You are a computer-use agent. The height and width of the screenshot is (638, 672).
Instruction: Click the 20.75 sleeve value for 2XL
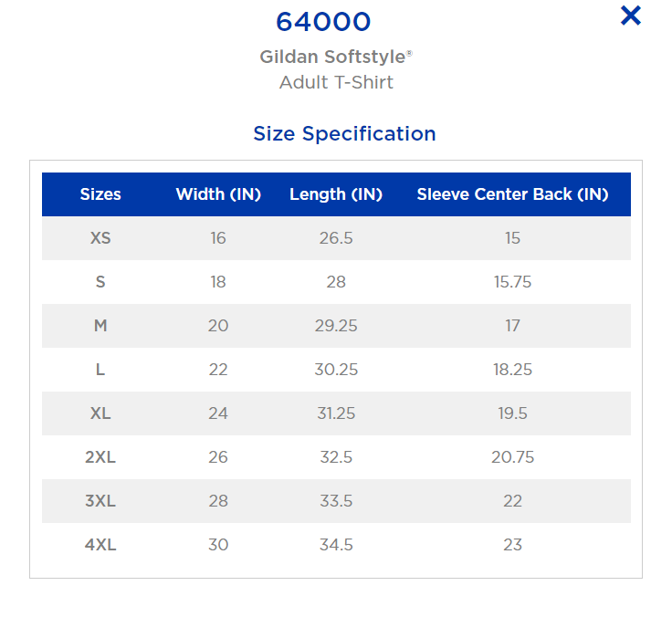click(x=512, y=457)
